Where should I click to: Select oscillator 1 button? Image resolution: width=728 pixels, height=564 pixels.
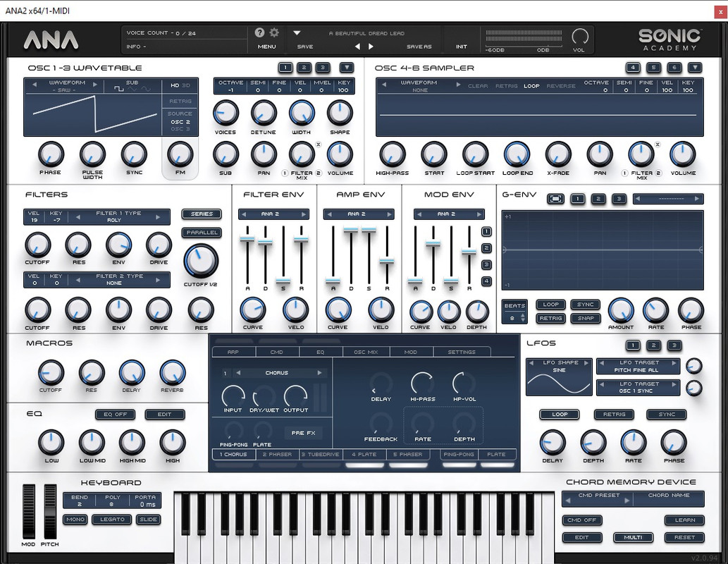285,68
